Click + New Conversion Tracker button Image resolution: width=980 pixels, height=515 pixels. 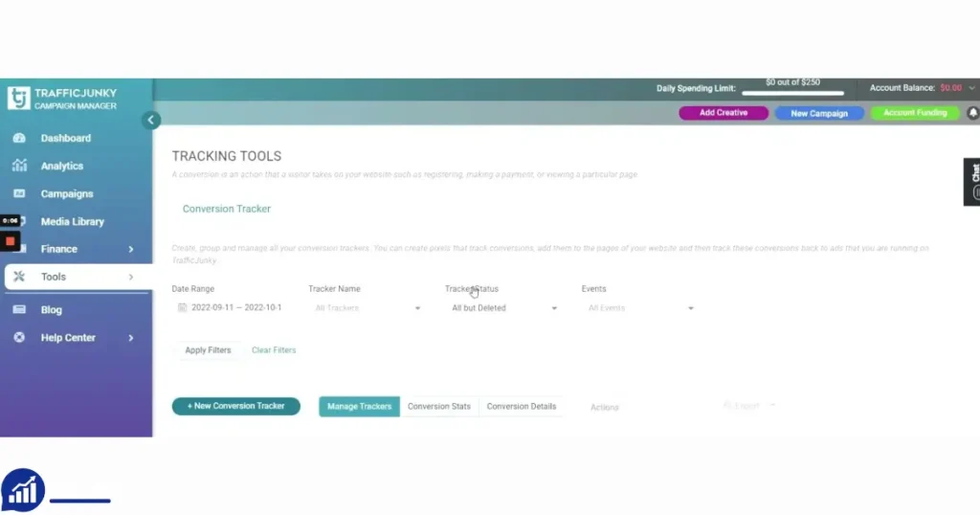(236, 406)
